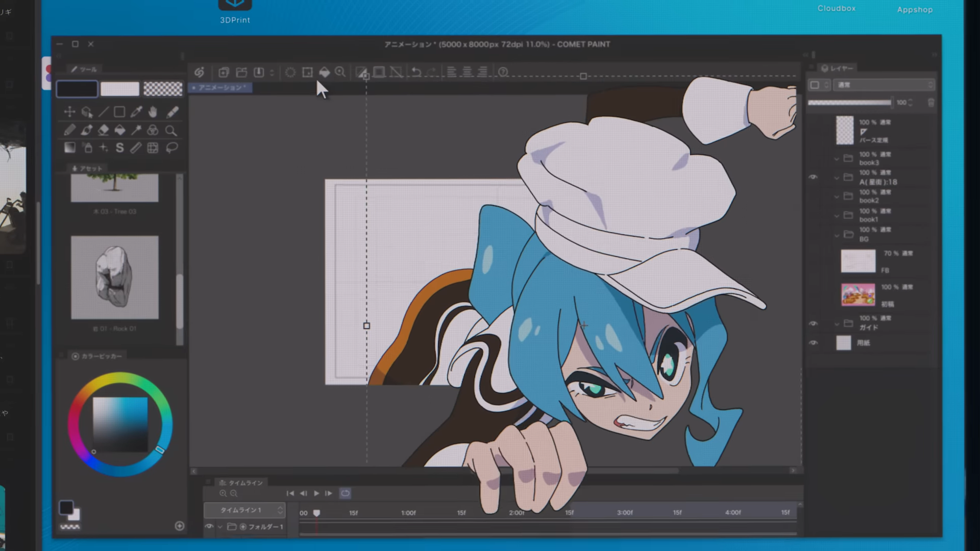Select the Gradient tool
Viewport: 980px width, 551px height.
(x=70, y=148)
